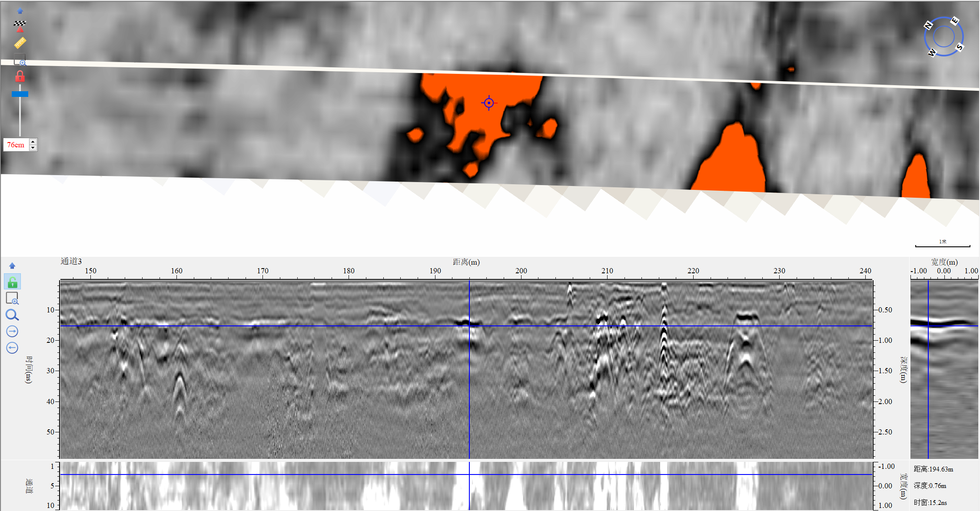
Task: Activate the map view zoom-to-rectangle tool
Action: pos(20,60)
